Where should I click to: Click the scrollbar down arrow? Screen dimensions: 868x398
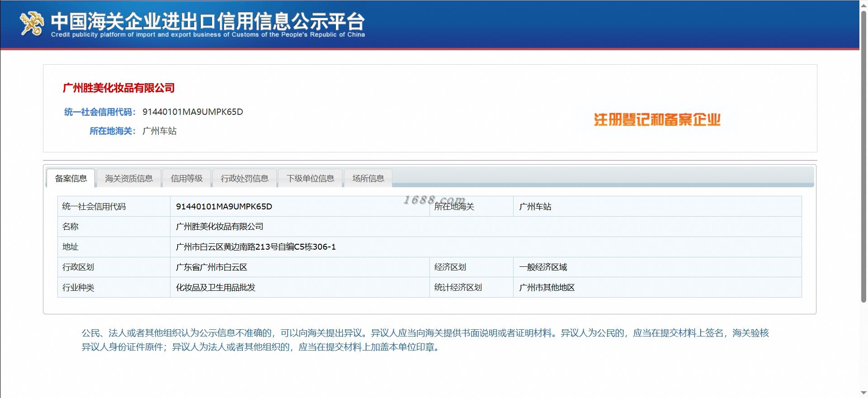click(863, 393)
